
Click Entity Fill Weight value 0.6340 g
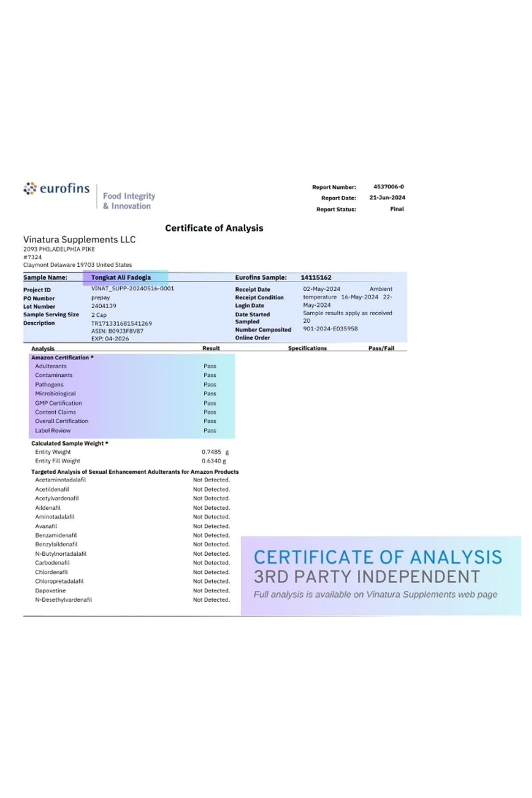[214, 461]
